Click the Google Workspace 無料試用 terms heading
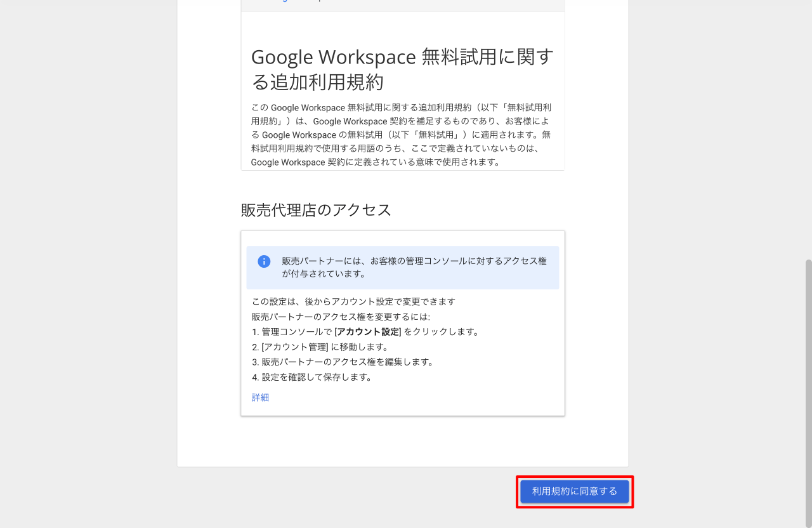 tap(402, 69)
